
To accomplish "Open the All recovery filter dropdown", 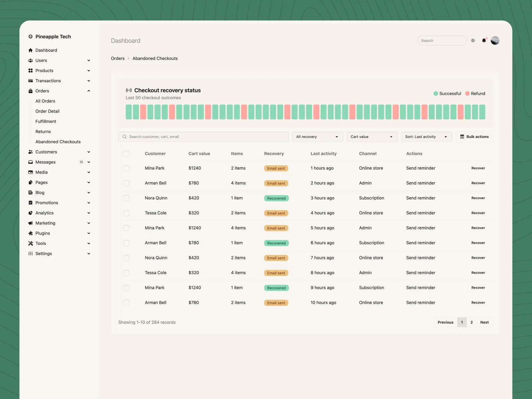I will tap(318, 137).
